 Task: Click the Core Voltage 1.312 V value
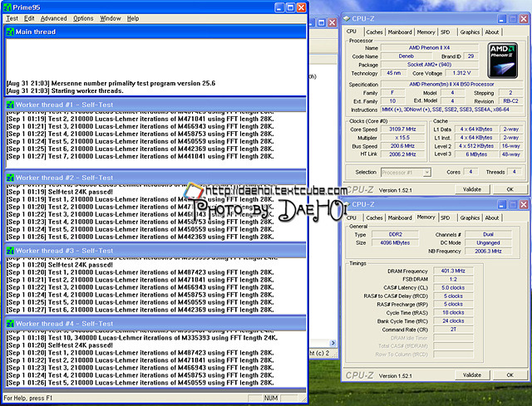coord(462,73)
